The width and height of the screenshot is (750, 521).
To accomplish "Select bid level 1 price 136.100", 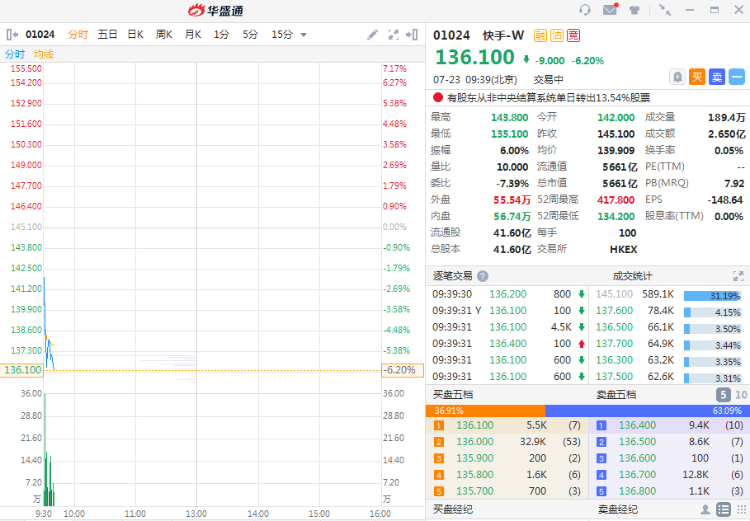I will click(x=475, y=425).
